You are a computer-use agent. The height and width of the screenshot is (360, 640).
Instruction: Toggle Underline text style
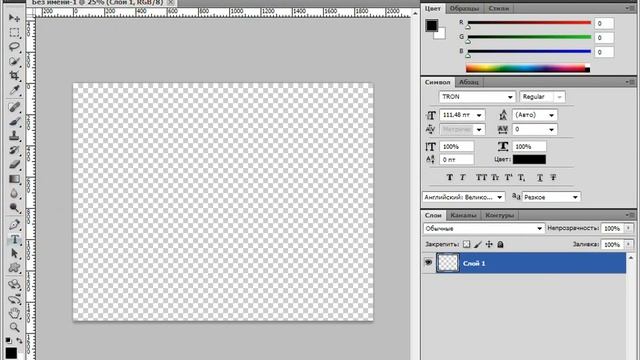coord(540,177)
